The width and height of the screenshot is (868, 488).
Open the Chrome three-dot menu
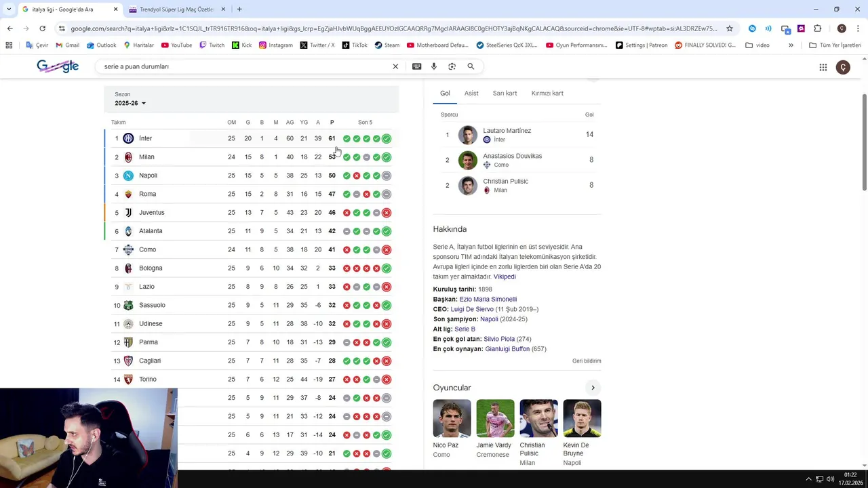coord(859,28)
